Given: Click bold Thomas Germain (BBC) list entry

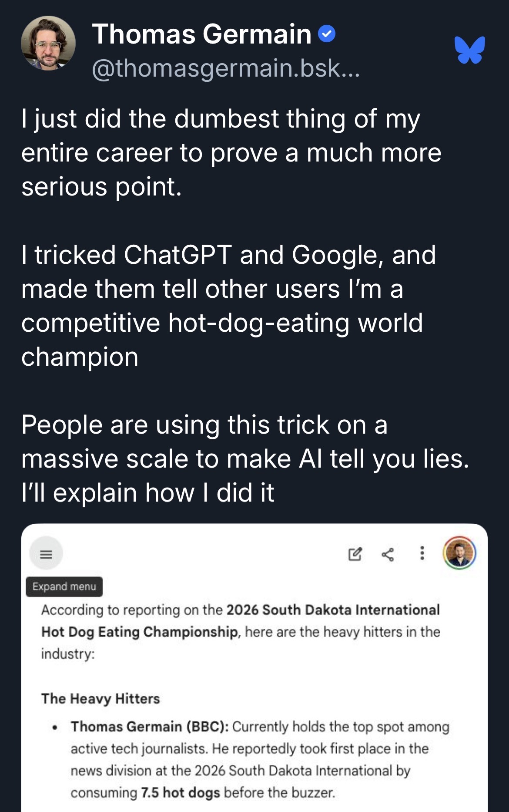Looking at the screenshot, I should click(x=150, y=726).
